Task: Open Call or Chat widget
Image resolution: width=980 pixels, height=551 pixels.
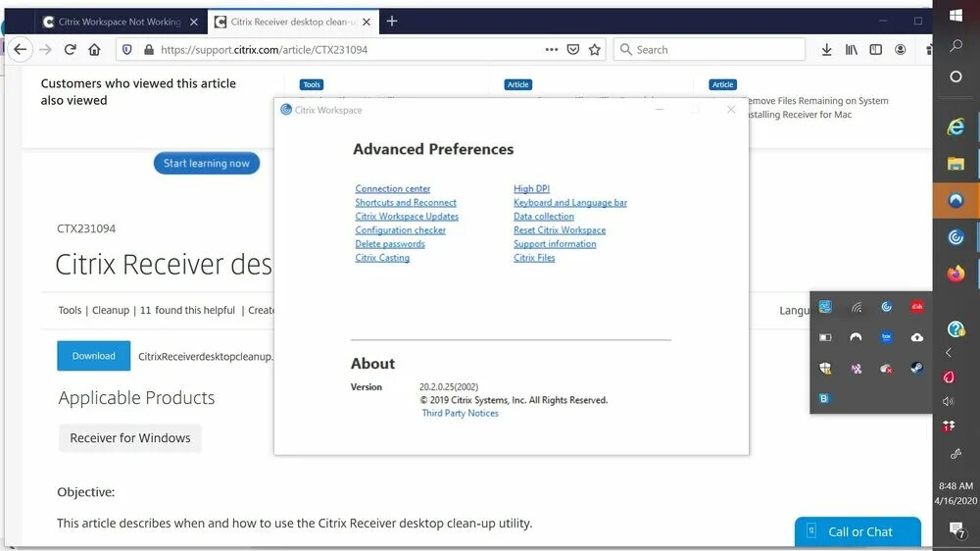Action: [857, 531]
